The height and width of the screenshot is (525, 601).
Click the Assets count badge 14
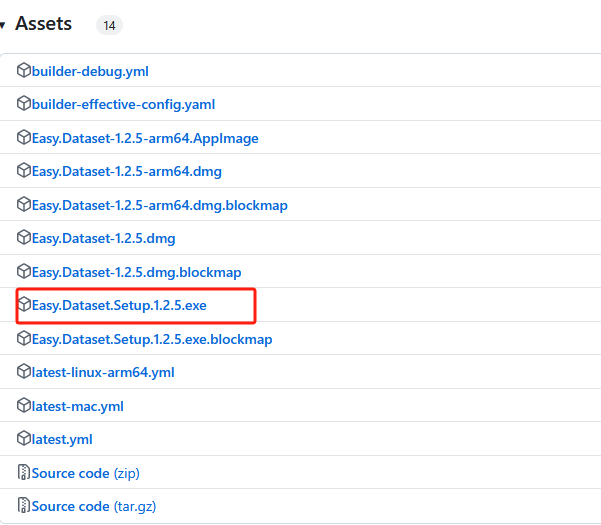coord(109,25)
